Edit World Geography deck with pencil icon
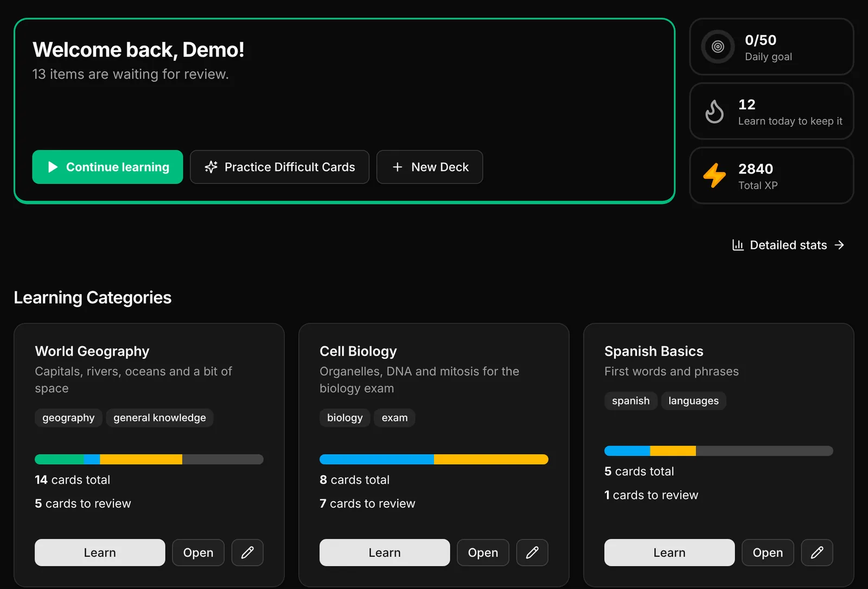The image size is (868, 589). coord(247,553)
